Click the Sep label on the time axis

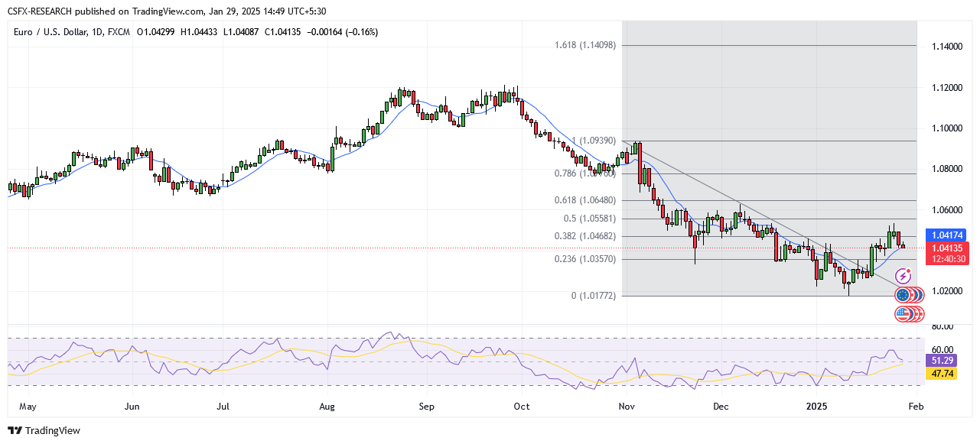pyautogui.click(x=426, y=407)
